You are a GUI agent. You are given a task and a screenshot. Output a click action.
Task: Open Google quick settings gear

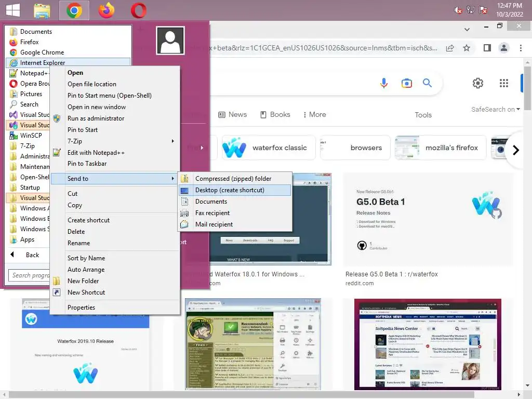478,83
